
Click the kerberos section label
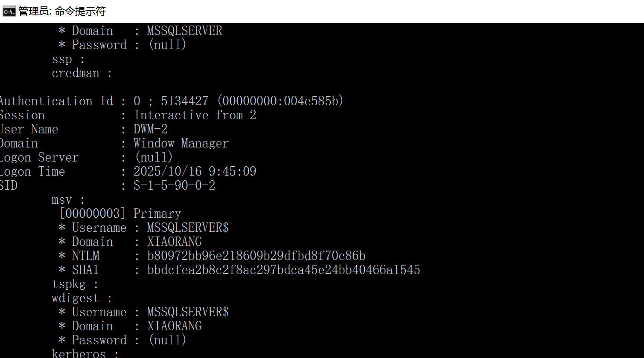click(79, 353)
